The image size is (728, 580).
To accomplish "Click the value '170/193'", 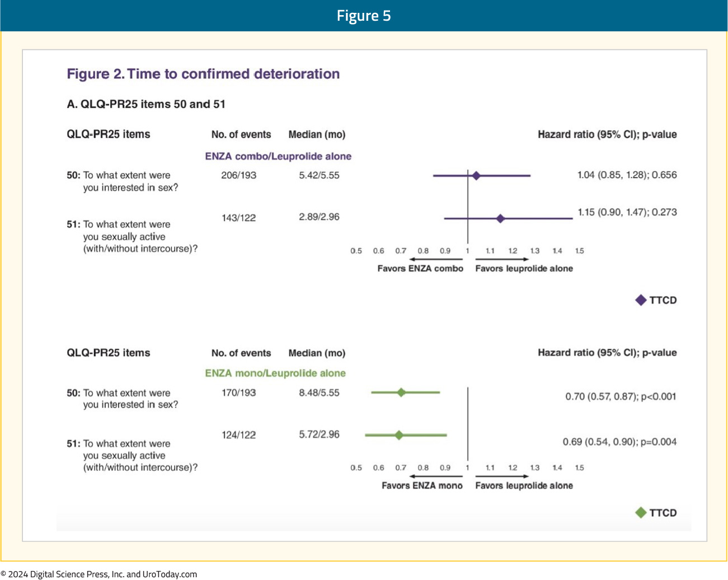I will [239, 392].
